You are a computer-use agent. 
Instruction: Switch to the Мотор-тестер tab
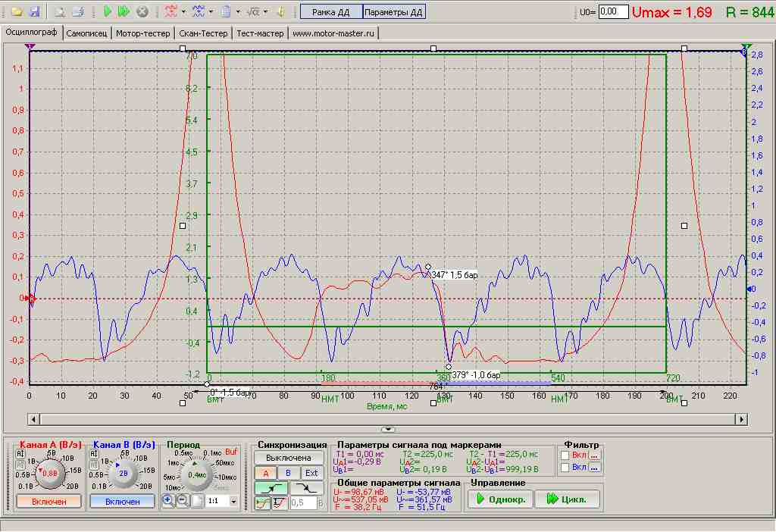tap(141, 33)
